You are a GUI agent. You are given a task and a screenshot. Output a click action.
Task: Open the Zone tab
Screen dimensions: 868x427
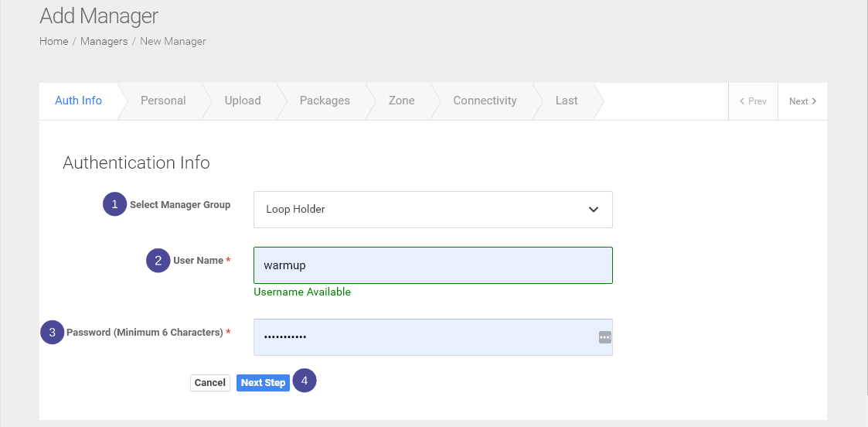(401, 101)
